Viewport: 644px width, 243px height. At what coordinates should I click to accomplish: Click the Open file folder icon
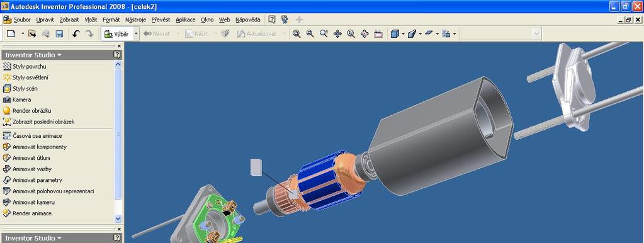33,34
